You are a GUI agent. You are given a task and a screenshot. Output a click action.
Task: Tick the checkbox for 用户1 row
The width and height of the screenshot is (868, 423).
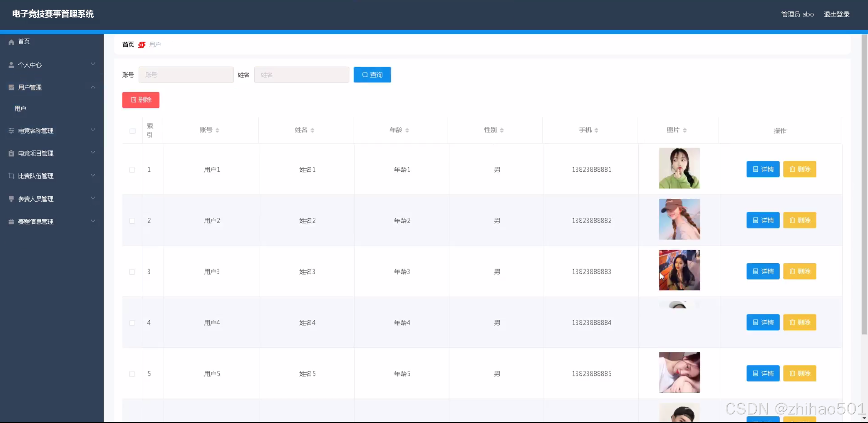point(132,170)
